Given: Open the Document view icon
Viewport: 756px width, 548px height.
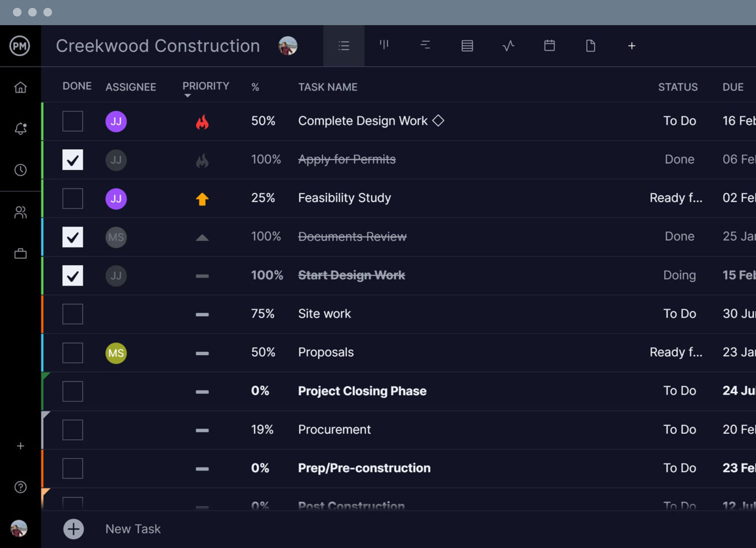Looking at the screenshot, I should tap(590, 45).
